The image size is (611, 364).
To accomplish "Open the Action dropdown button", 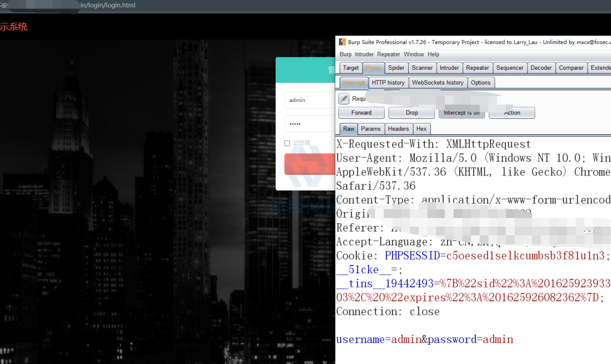I will pyautogui.click(x=512, y=113).
